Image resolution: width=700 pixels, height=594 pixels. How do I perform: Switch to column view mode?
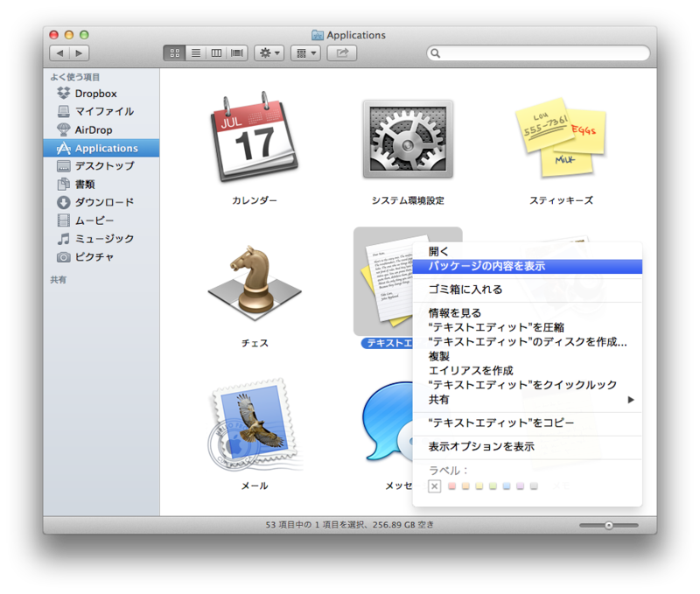pos(214,52)
